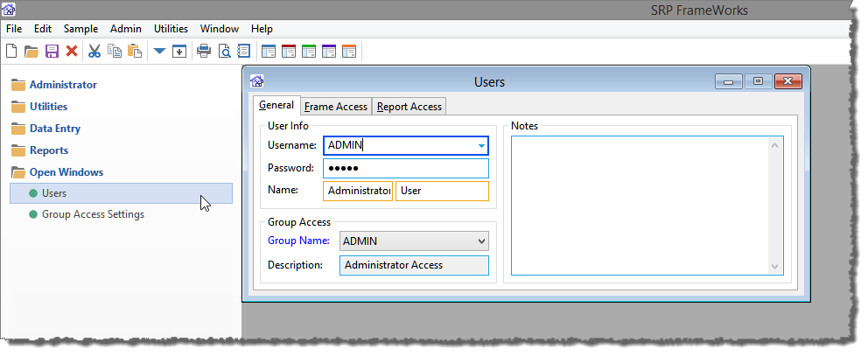The width and height of the screenshot is (868, 356).
Task: Open the Help menu
Action: (262, 29)
